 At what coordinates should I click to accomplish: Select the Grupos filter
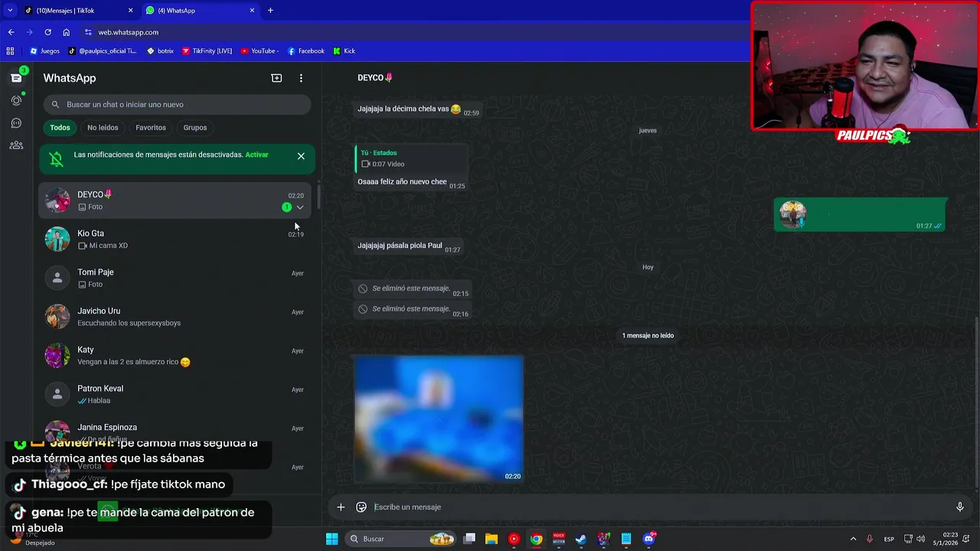pos(195,128)
